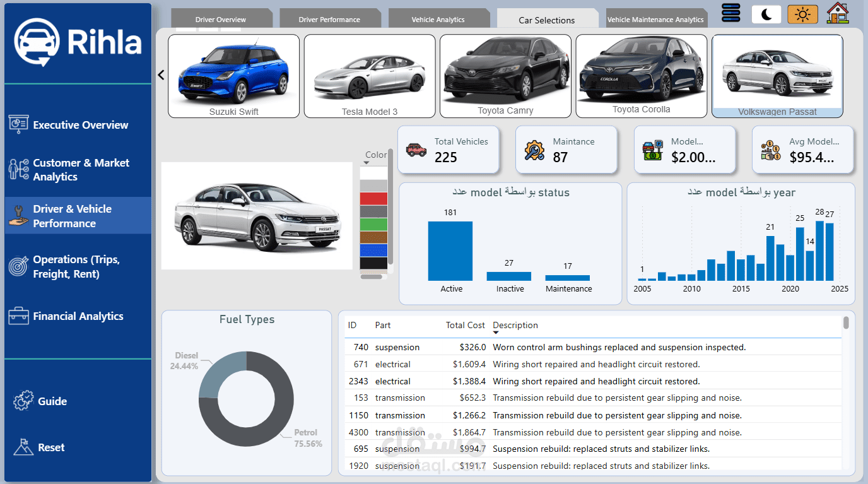The height and width of the screenshot is (484, 868).
Task: Toggle the Suzuki Swift vehicle selection
Action: tap(233, 76)
